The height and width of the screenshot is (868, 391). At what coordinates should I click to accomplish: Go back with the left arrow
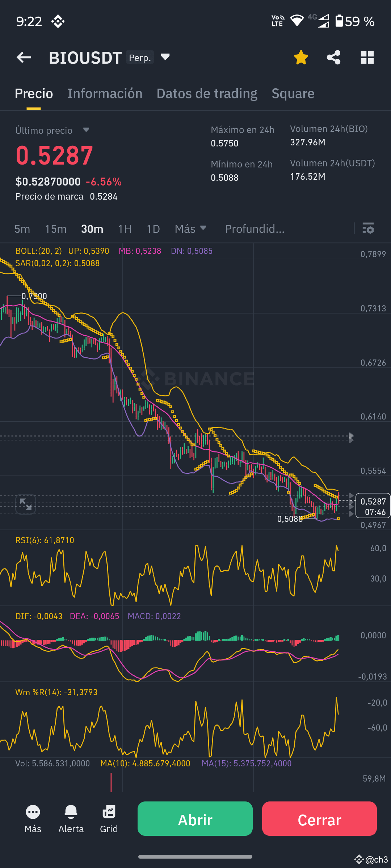coord(24,57)
